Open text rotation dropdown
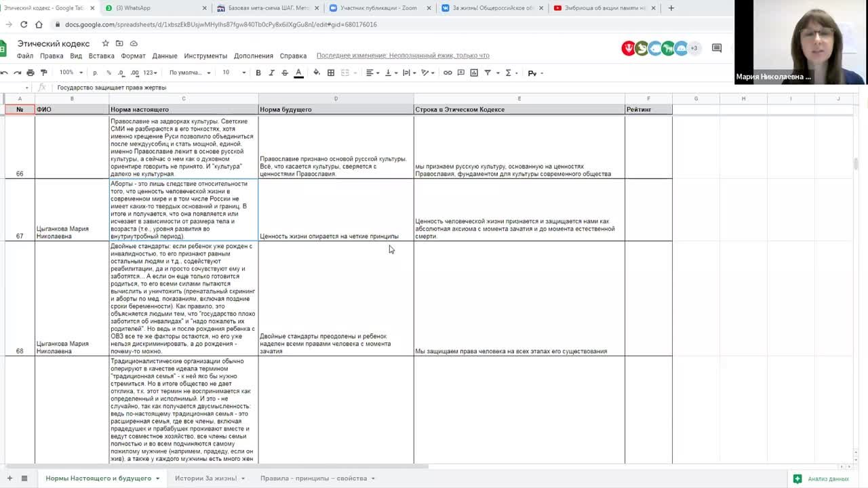Screen dimensions: 868x488 pyautogui.click(x=428, y=73)
